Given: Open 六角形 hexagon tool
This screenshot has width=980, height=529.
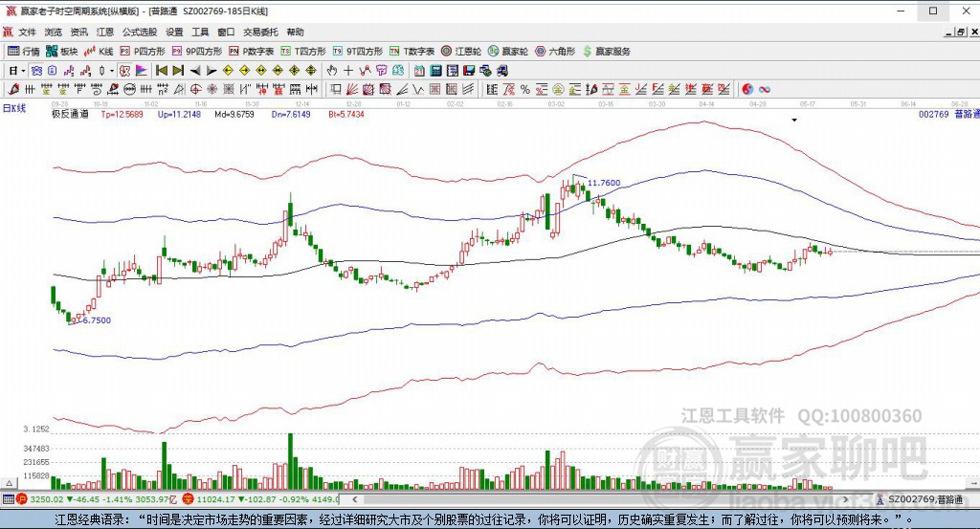Looking at the screenshot, I should (x=555, y=52).
